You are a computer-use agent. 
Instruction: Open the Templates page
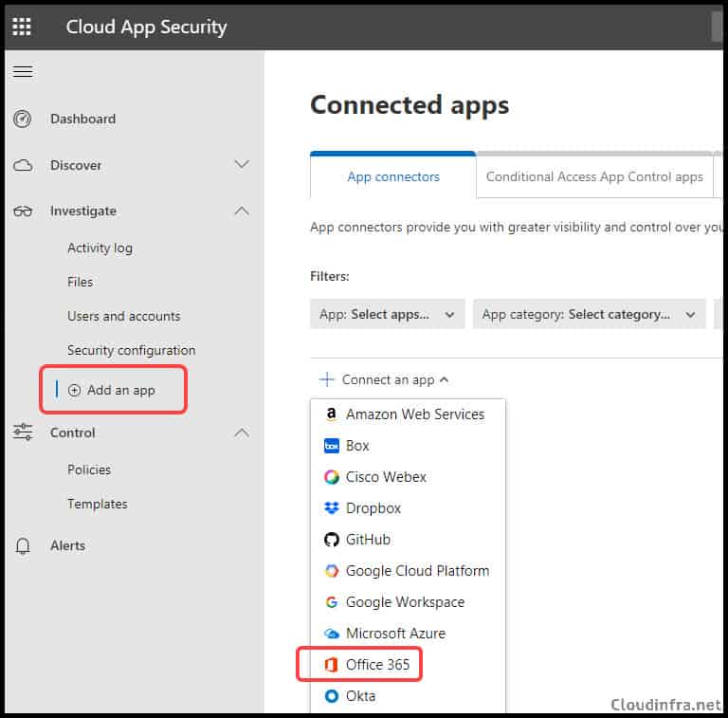pyautogui.click(x=98, y=504)
